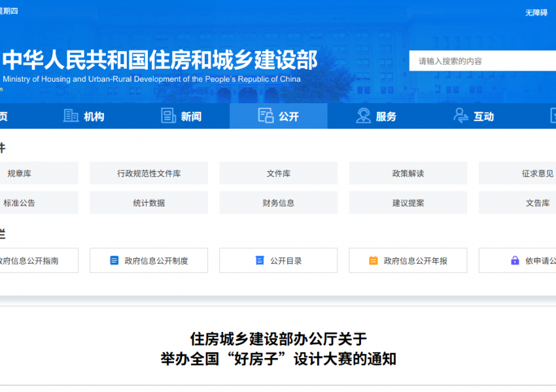Click the 机构 building icon

pyautogui.click(x=71, y=116)
